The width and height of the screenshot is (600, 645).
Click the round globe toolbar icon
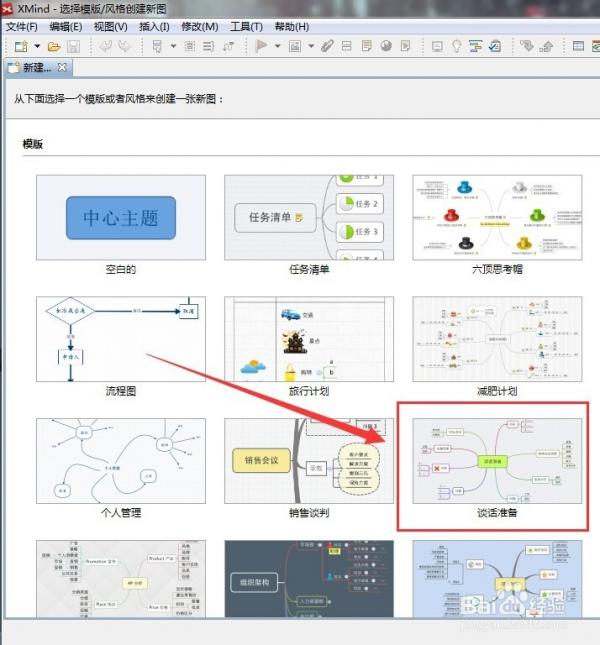click(386, 46)
